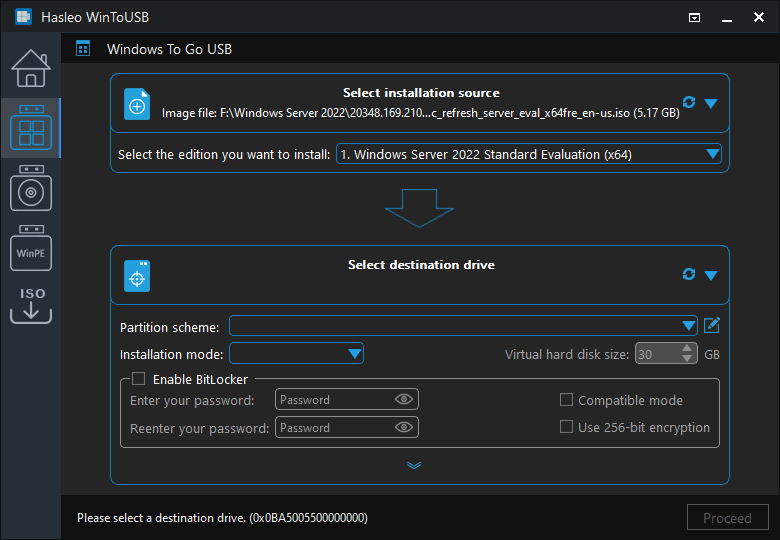Open the Windows To Go USB sidebar icon

31,128
